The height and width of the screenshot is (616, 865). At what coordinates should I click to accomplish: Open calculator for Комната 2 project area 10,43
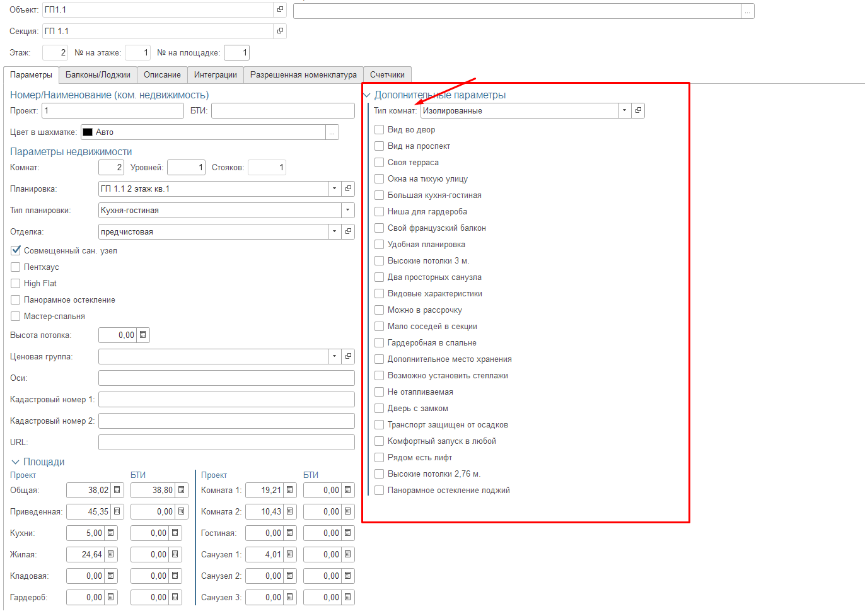tap(290, 511)
